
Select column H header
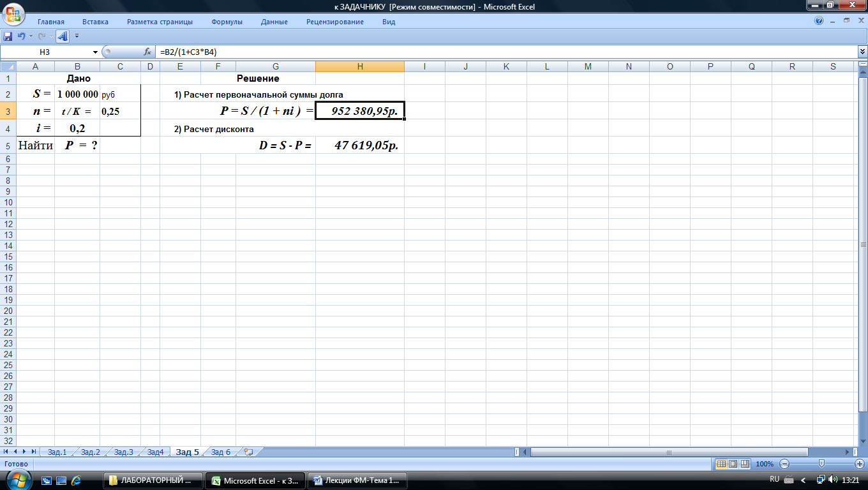tap(360, 66)
